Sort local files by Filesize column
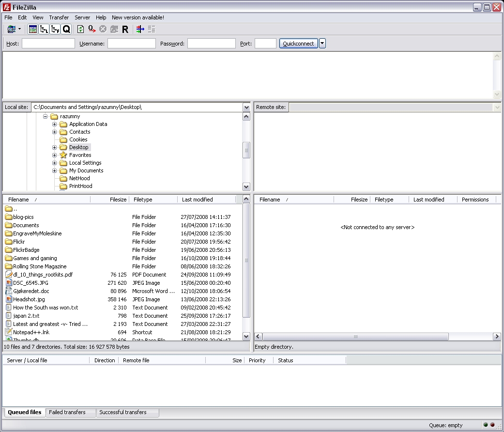The height and width of the screenshot is (432, 504). [109, 200]
